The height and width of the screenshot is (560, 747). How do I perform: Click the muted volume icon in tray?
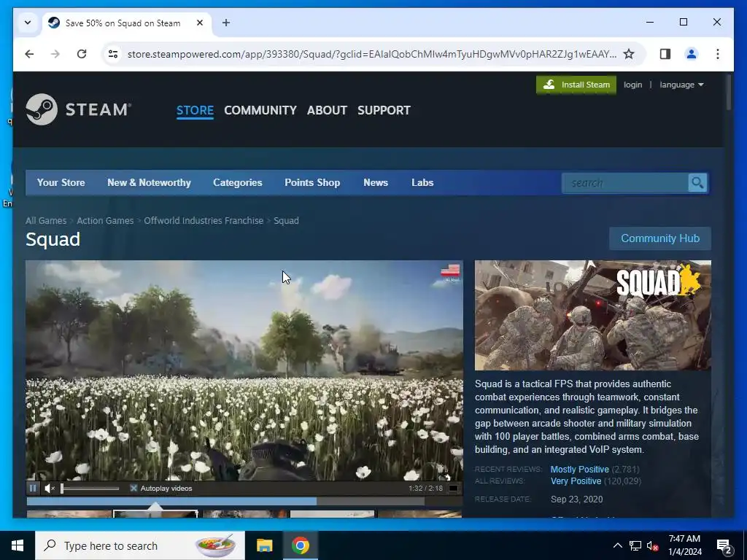click(652, 545)
